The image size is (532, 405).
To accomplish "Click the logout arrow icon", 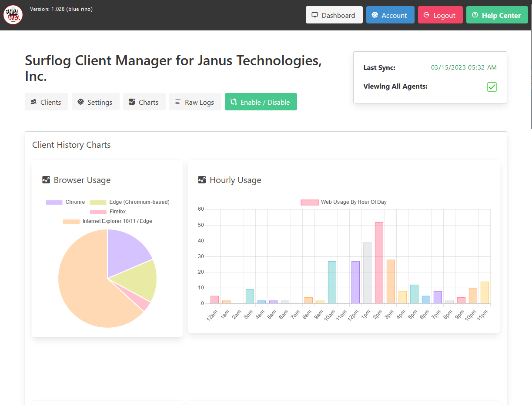I will [x=426, y=15].
